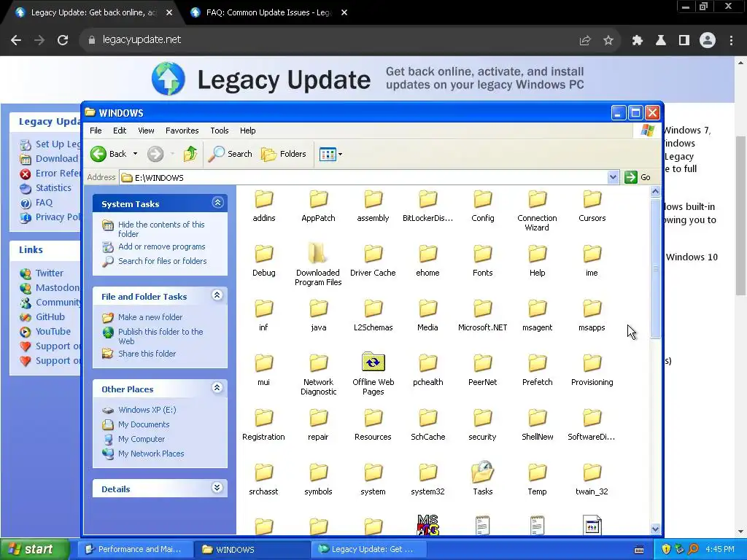Select the Tasks scheduled folder icon
This screenshot has width=747, height=560.
(x=483, y=472)
